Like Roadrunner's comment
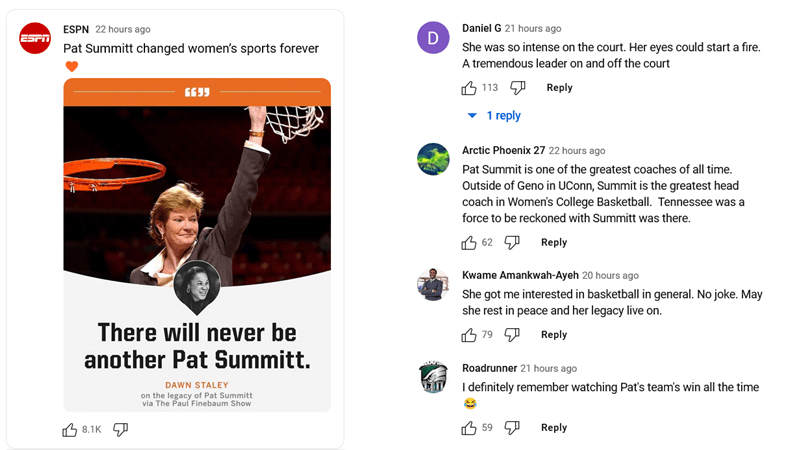800x450 pixels. tap(469, 428)
